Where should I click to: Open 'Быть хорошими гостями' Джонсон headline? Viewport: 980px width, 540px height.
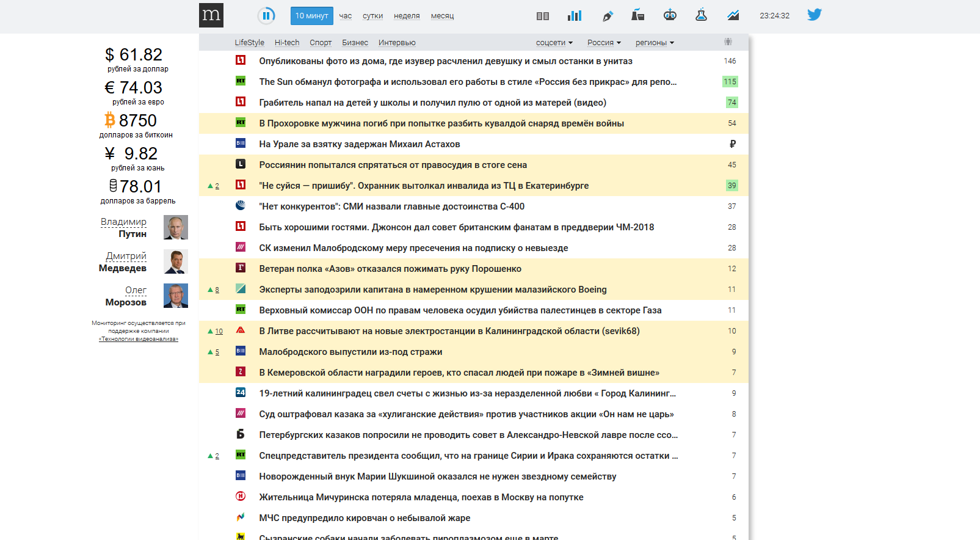pyautogui.click(x=456, y=227)
